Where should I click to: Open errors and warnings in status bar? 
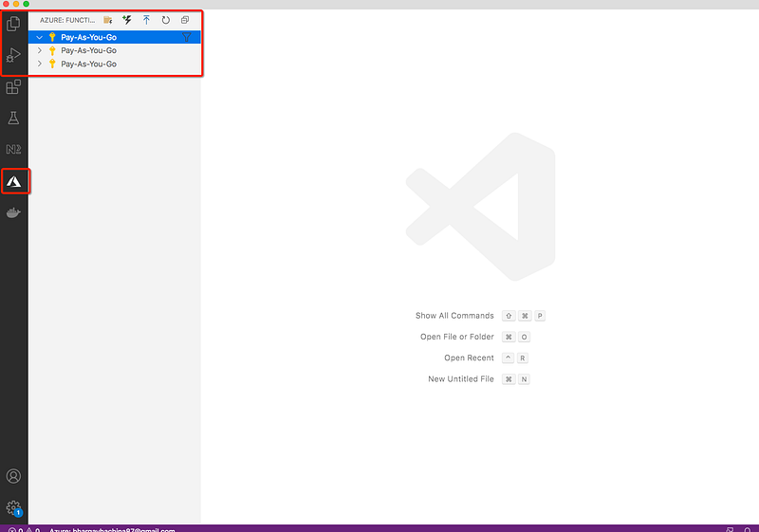[25, 529]
